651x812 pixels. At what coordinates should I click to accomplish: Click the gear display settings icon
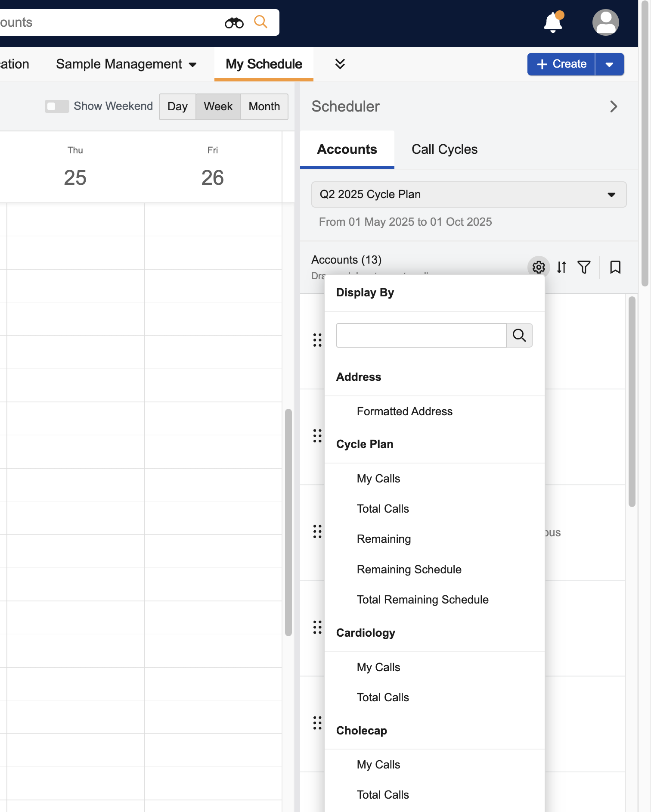click(x=538, y=268)
